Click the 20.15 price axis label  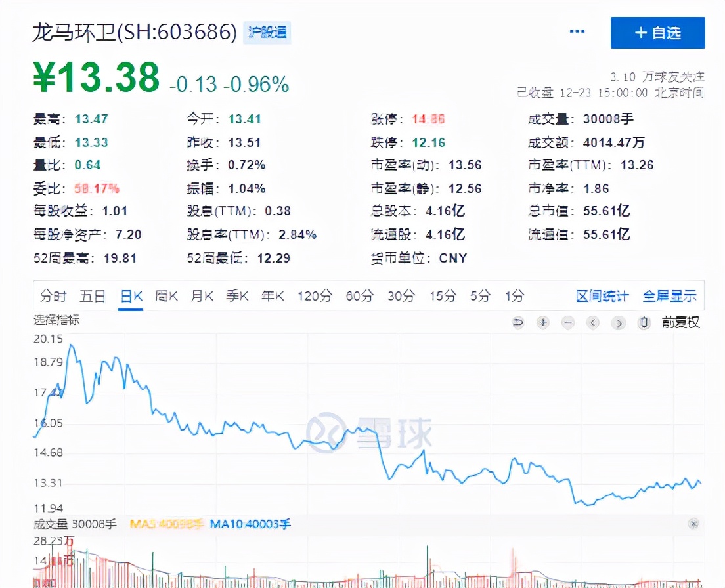pos(48,339)
